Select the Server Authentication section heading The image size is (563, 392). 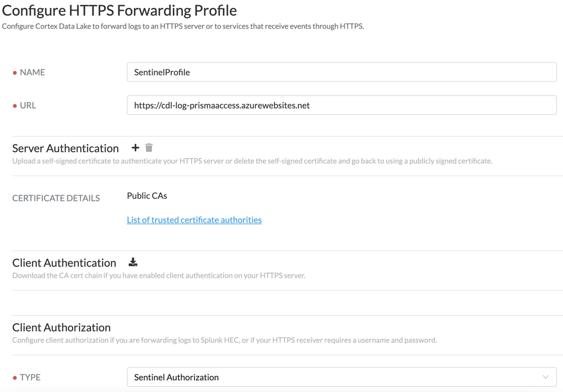(x=65, y=148)
